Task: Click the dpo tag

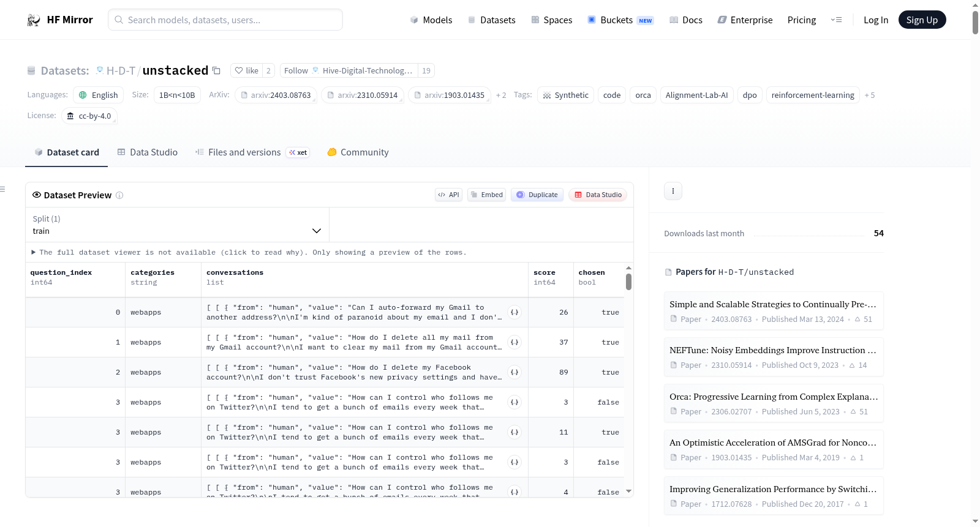Action: pos(750,95)
